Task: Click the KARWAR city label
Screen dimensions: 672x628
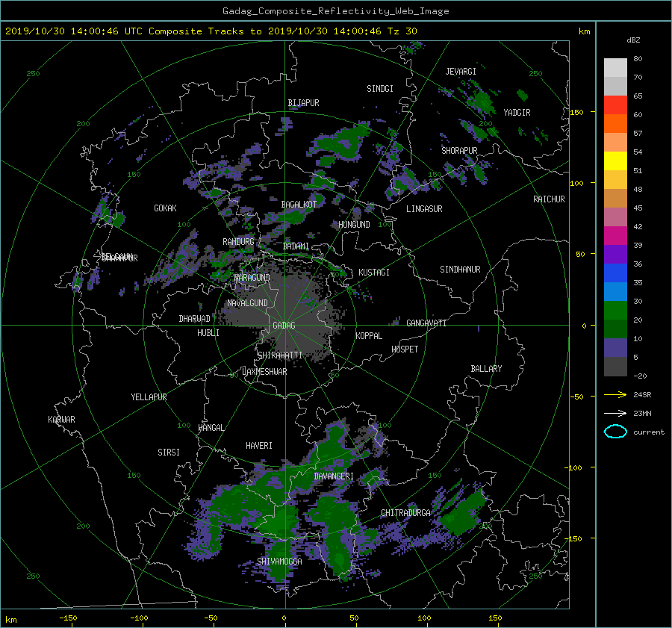Action: (61, 420)
